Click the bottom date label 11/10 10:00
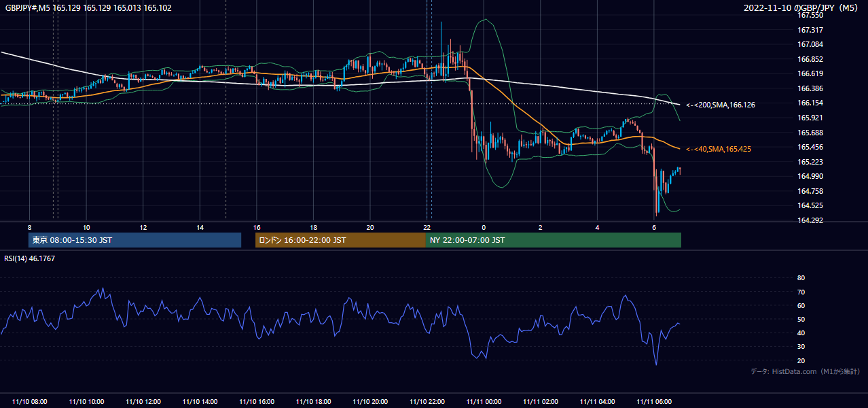 click(x=86, y=402)
